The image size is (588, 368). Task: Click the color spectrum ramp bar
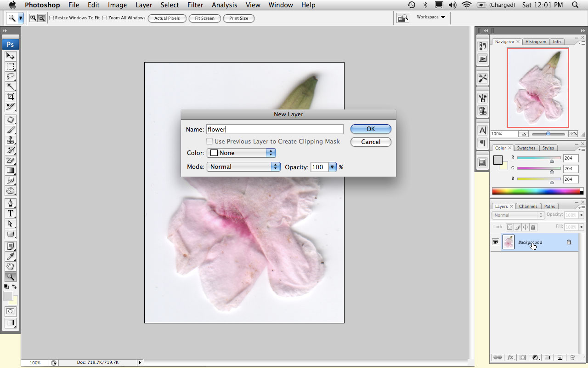[x=535, y=191]
